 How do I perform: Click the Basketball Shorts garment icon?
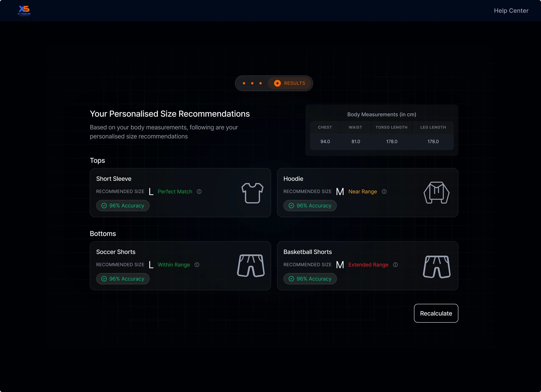437,267
